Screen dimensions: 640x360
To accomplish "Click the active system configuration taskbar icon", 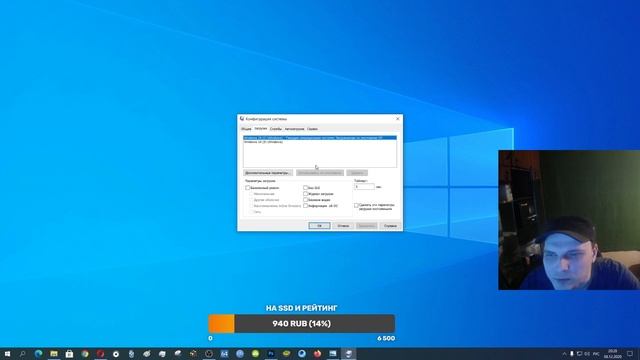I will (349, 354).
